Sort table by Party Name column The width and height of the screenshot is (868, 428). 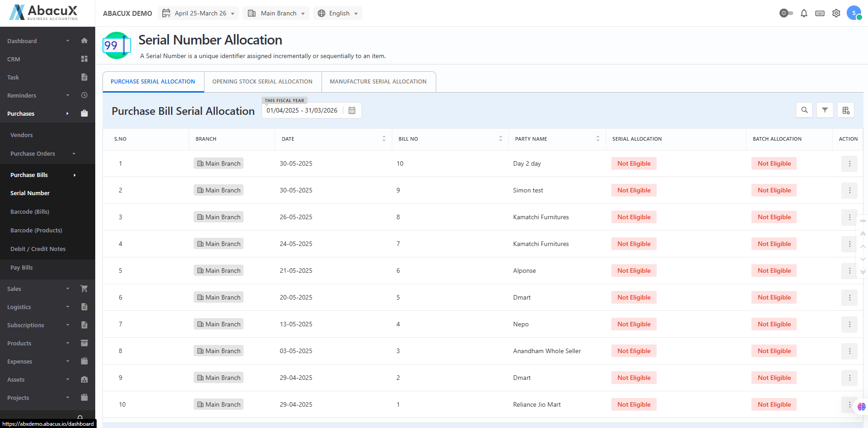[x=597, y=139]
